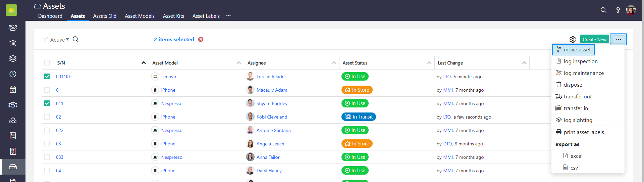This screenshot has width=644, height=182.
Task: Open the table settings gear icon
Action: pyautogui.click(x=573, y=40)
